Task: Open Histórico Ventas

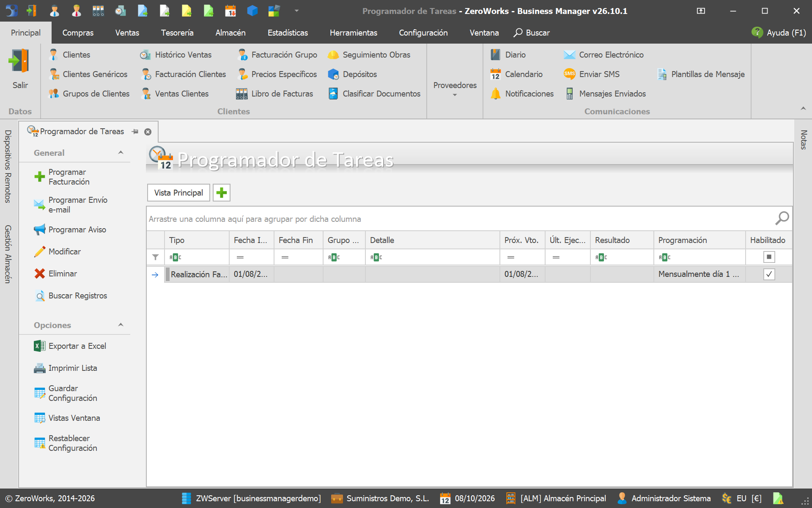Action: pyautogui.click(x=176, y=55)
